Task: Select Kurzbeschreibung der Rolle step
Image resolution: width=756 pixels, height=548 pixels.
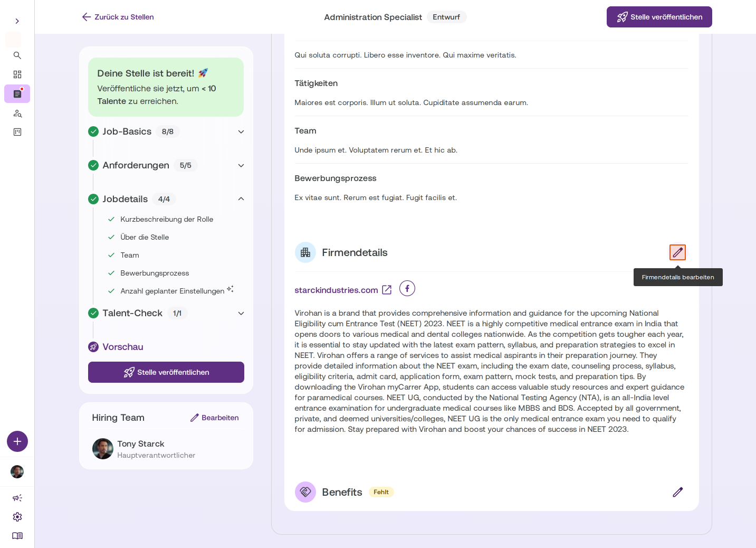Action: 167,219
